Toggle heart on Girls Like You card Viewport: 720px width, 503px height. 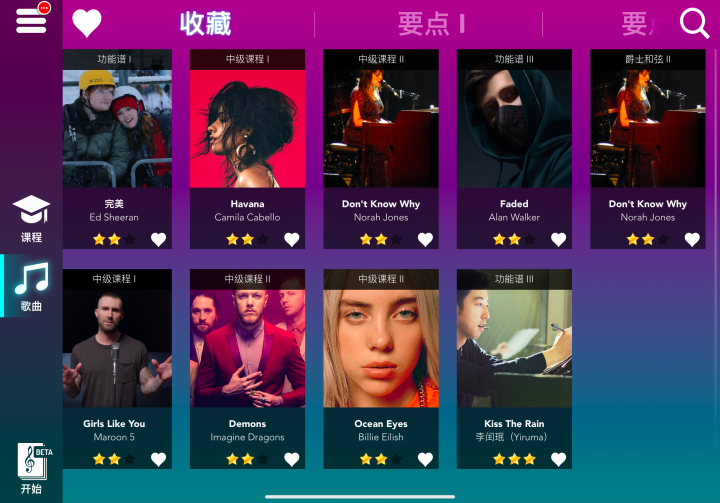pyautogui.click(x=158, y=459)
